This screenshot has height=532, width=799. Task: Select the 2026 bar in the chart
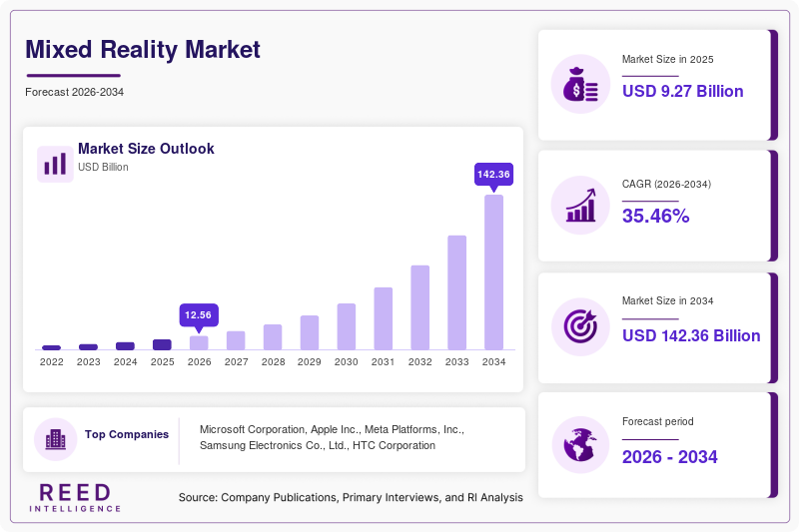[x=199, y=342]
